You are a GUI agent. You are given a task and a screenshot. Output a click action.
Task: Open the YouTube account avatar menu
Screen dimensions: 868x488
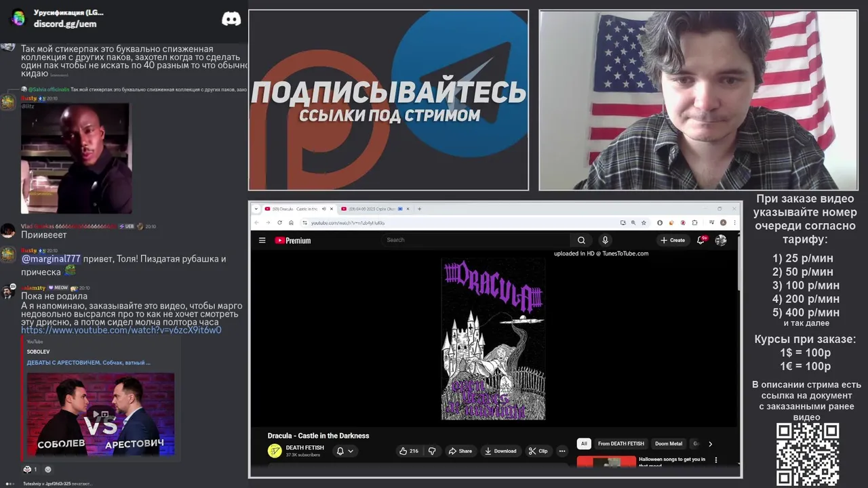click(x=721, y=240)
